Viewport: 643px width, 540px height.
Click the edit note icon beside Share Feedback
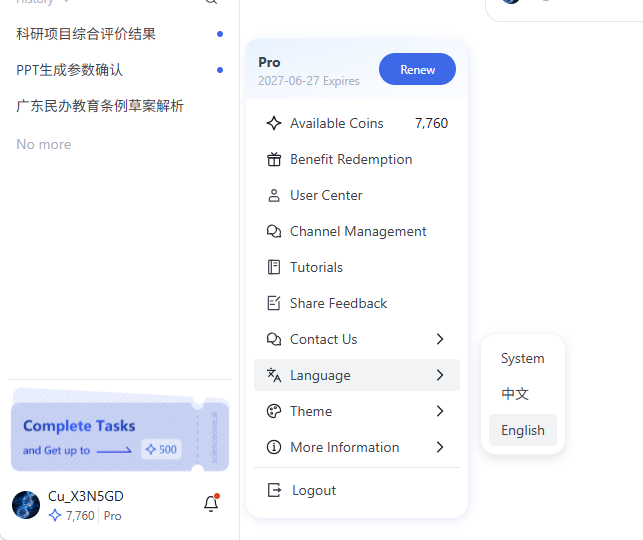[x=274, y=303]
